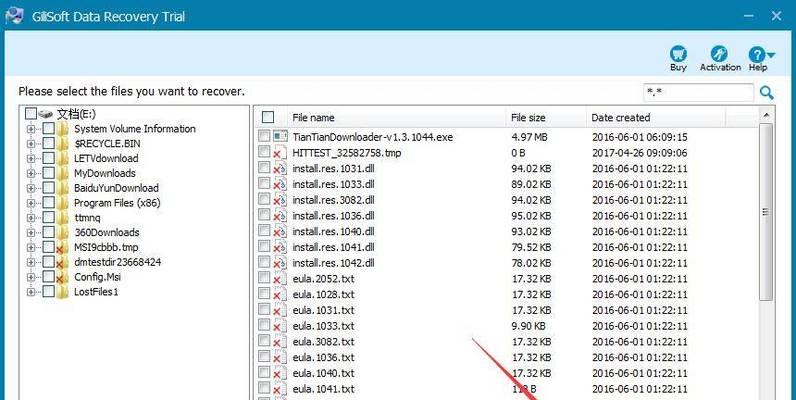
Task: Click the eula.2052.txt deleted file icon
Action: click(278, 279)
